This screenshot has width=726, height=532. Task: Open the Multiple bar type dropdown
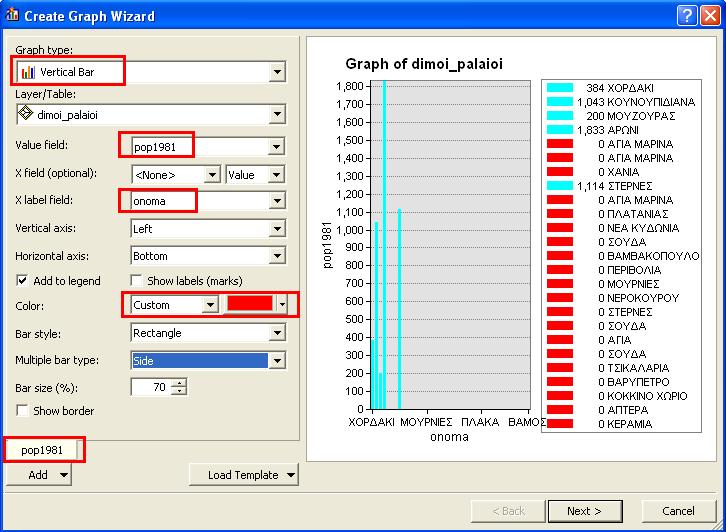(x=277, y=360)
